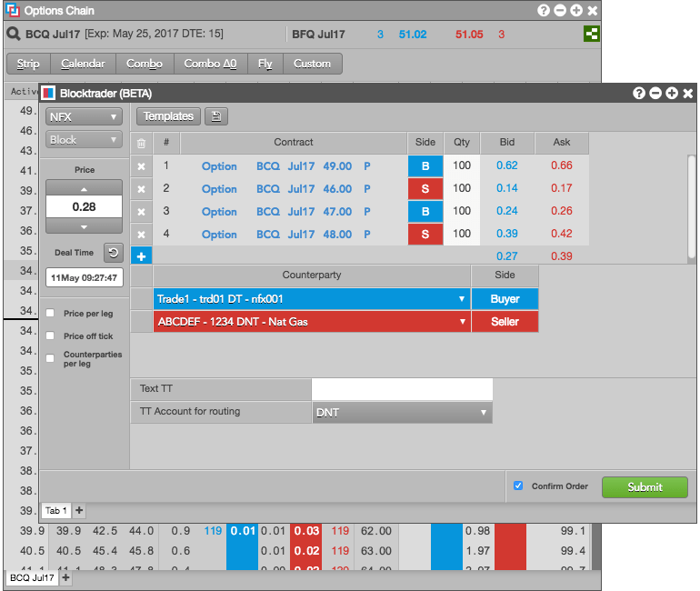Image resolution: width=700 pixels, height=591 pixels.
Task: Toggle leg 3 side B button
Action: pyautogui.click(x=425, y=212)
